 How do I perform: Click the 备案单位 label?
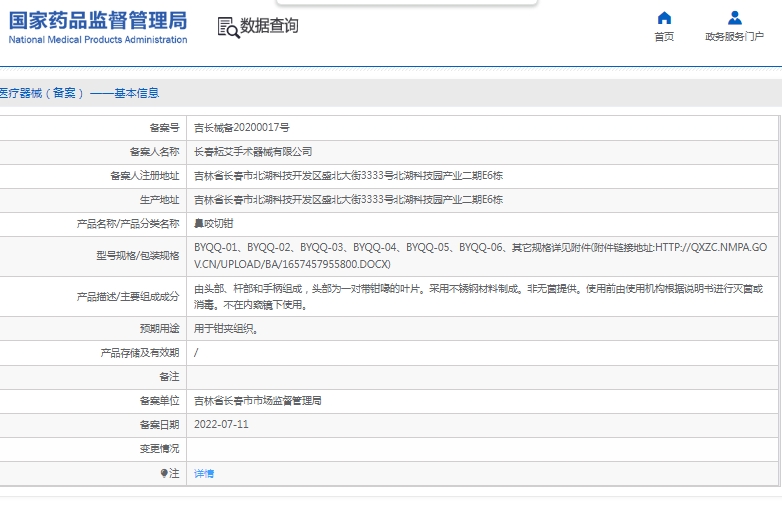tap(160, 401)
